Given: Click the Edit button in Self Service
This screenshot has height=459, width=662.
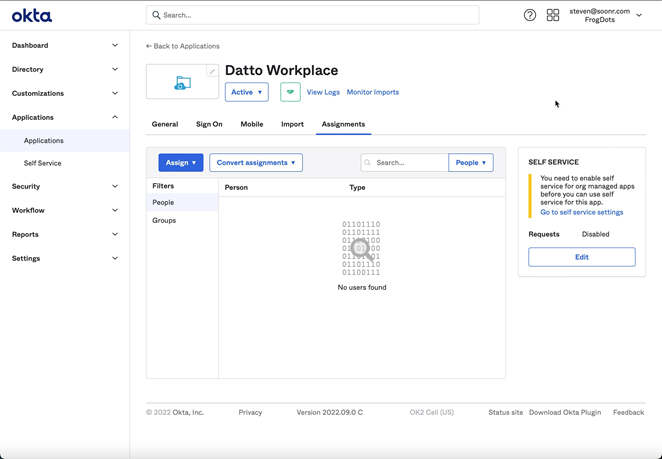Looking at the screenshot, I should 581,257.
